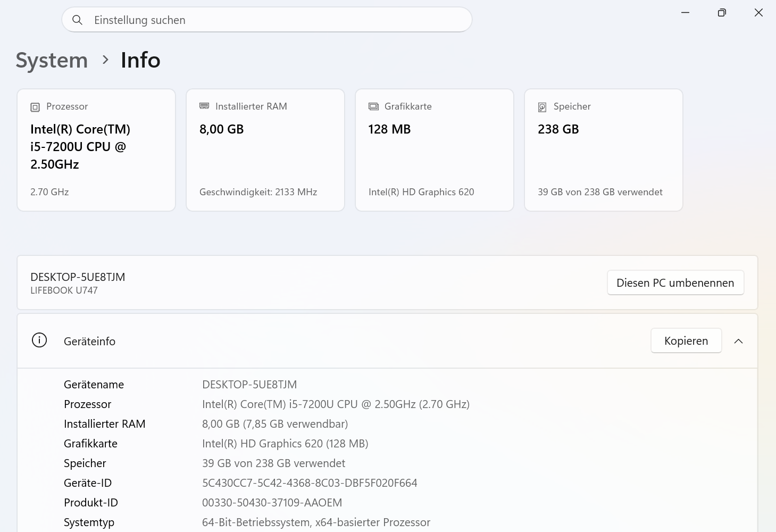Click the Info breadcrumb title
Image resolution: width=776 pixels, height=532 pixels.
[140, 60]
